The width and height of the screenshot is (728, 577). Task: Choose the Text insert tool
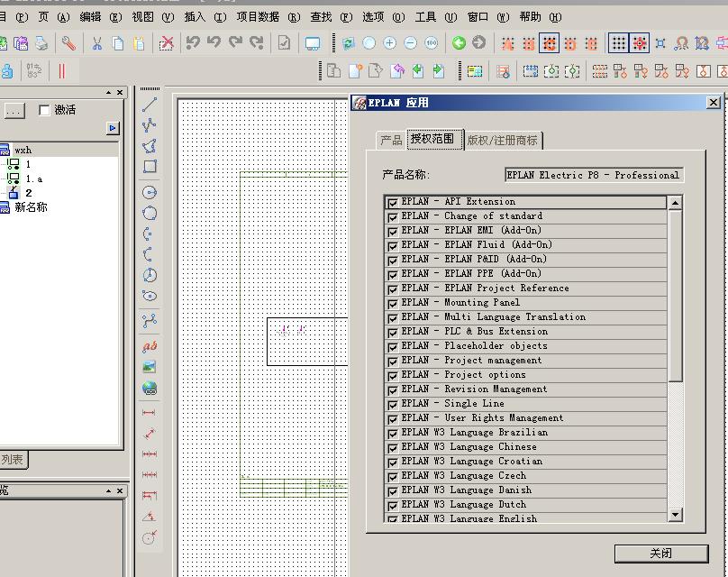point(150,346)
